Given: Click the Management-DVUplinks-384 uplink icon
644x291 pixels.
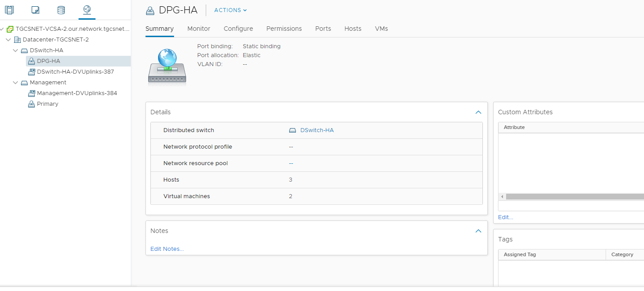Looking at the screenshot, I should click(32, 93).
